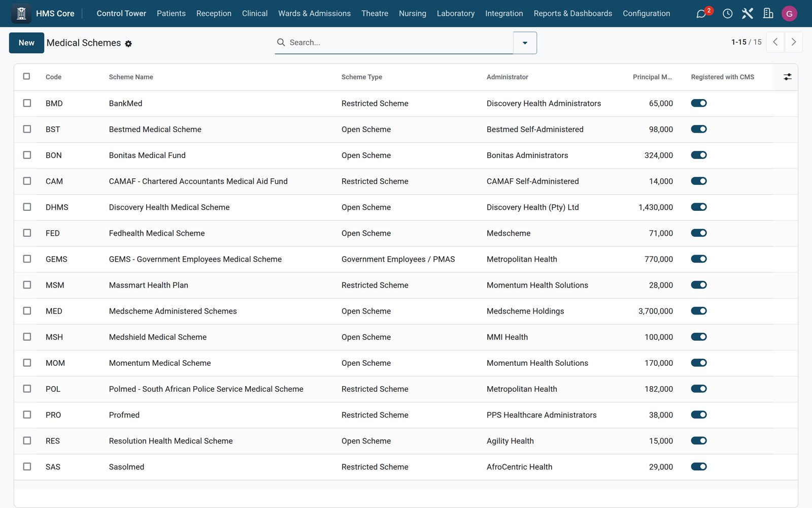Click Government Employees / PMAS scheme type
Image resolution: width=812 pixels, height=508 pixels.
[398, 259]
